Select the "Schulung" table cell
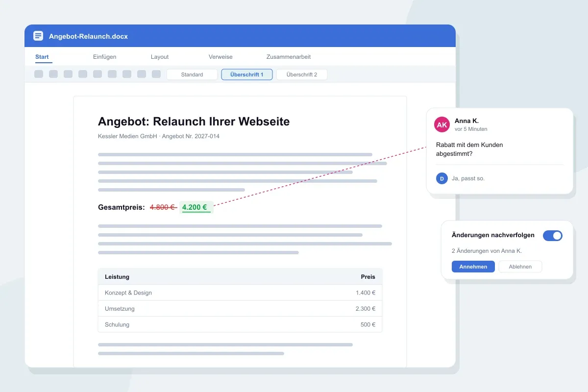 pyautogui.click(x=117, y=324)
